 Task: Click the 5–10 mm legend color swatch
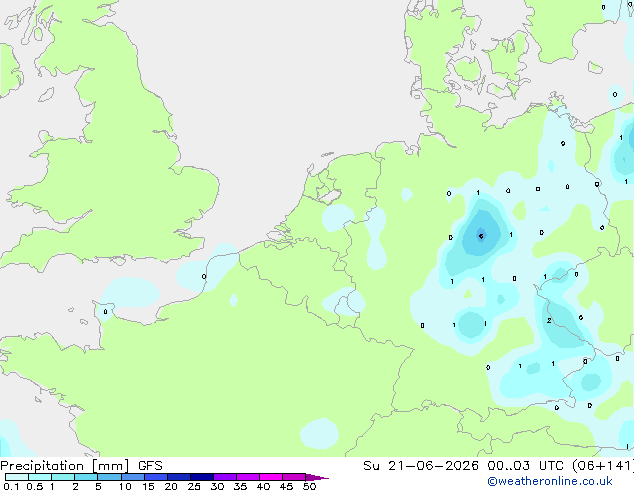coord(110,477)
